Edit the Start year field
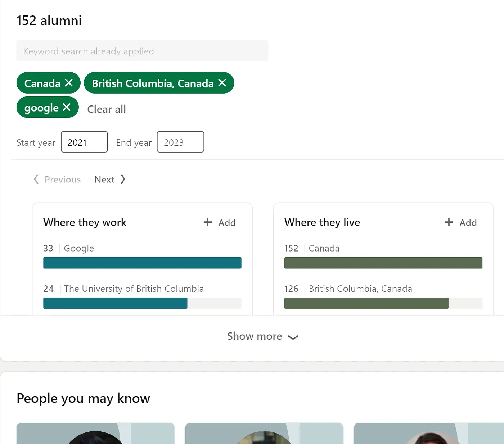This screenshot has height=444, width=504. [x=84, y=142]
